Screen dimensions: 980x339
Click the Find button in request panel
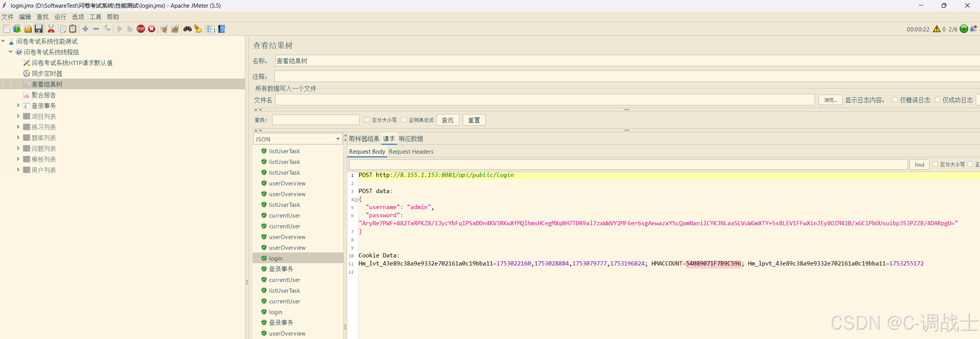pyautogui.click(x=919, y=165)
